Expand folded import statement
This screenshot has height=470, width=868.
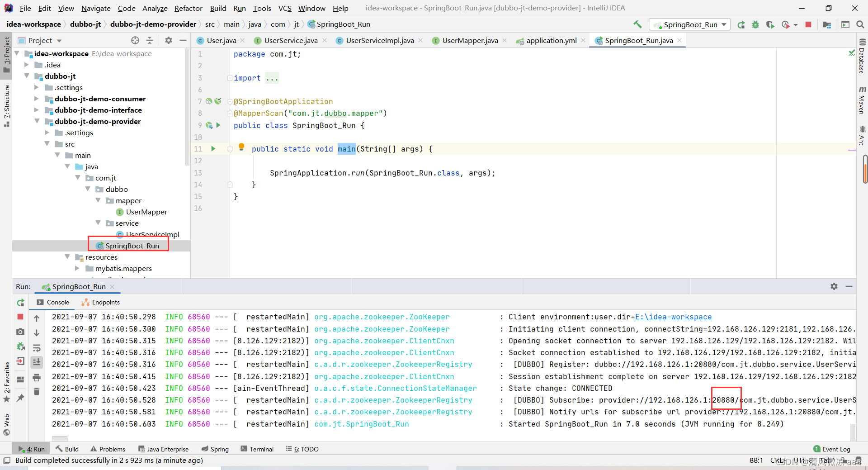coord(230,78)
